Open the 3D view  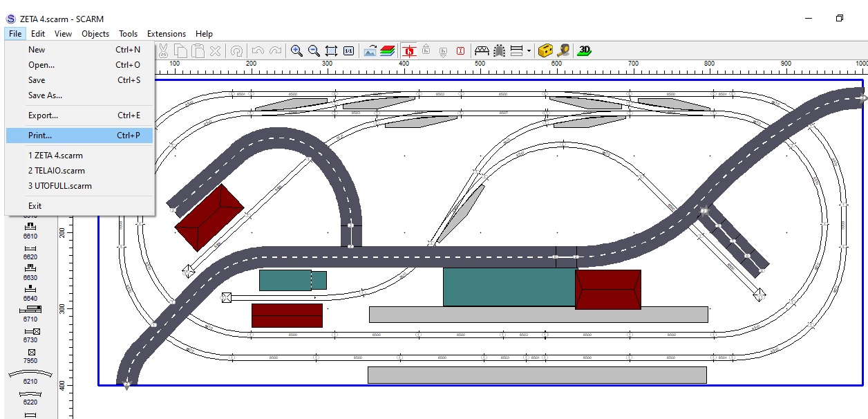tap(585, 50)
